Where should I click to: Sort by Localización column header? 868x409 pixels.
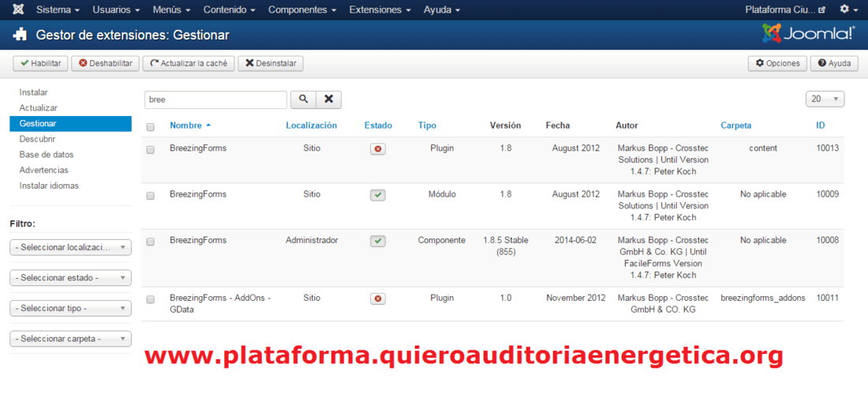tap(311, 126)
